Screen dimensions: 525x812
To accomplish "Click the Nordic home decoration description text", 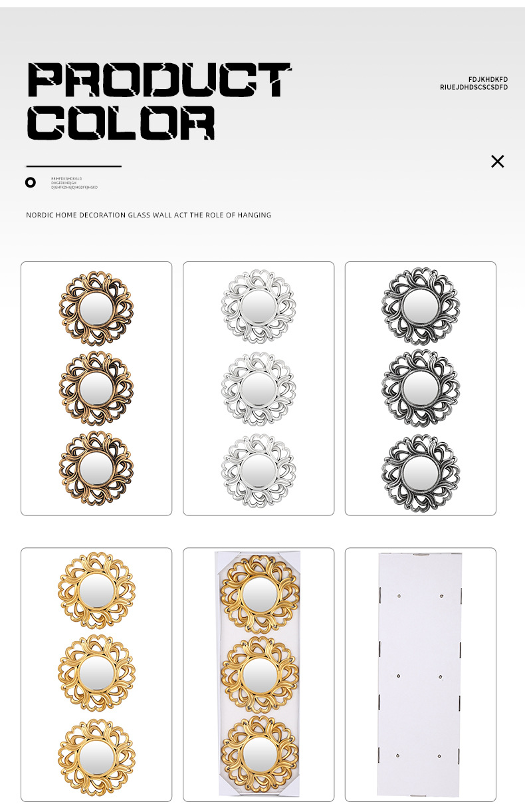I will coord(149,215).
